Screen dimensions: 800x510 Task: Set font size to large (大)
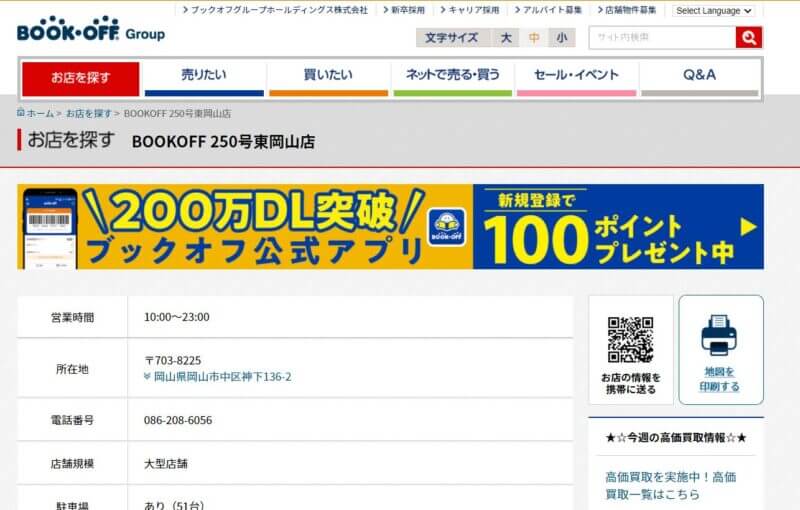[x=506, y=38]
